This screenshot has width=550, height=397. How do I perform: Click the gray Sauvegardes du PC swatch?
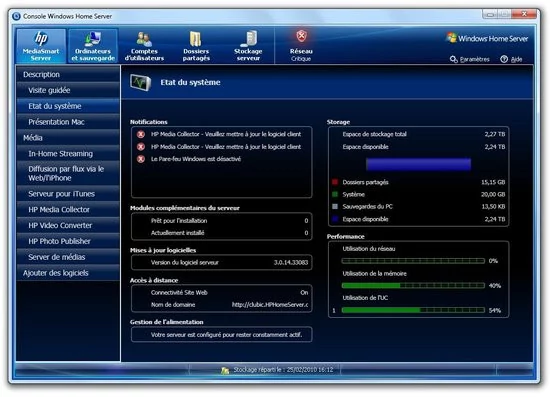[335, 207]
